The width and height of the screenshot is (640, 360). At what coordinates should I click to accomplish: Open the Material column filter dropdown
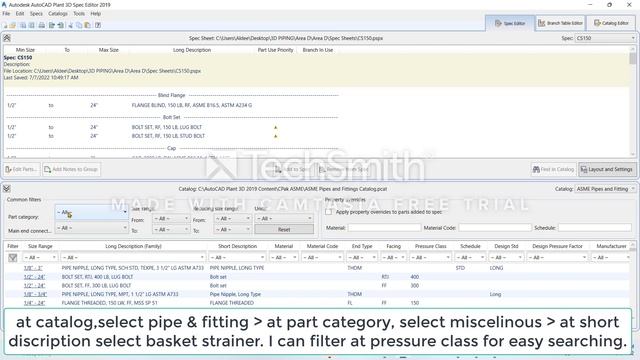pyautogui.click(x=283, y=258)
